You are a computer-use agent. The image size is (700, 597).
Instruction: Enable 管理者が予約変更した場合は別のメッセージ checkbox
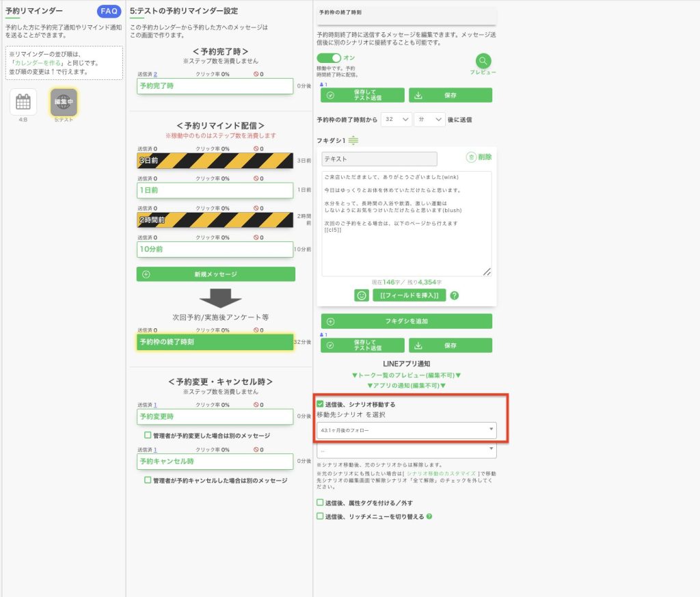pos(148,436)
